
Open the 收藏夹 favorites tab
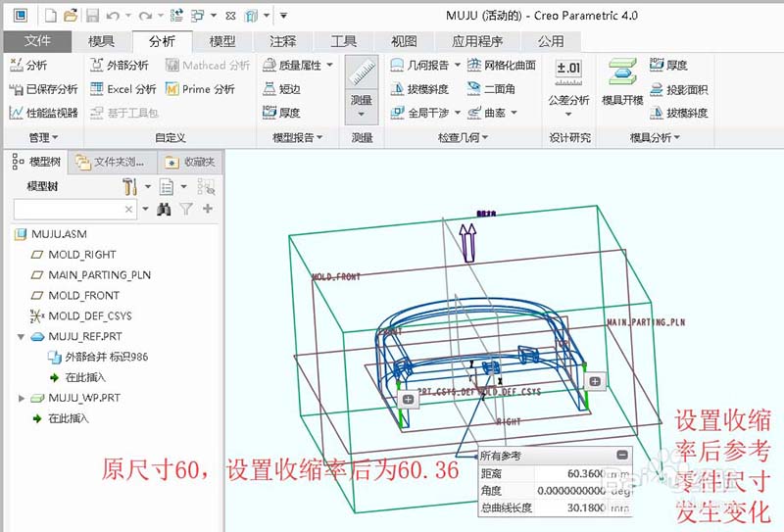click(190, 162)
